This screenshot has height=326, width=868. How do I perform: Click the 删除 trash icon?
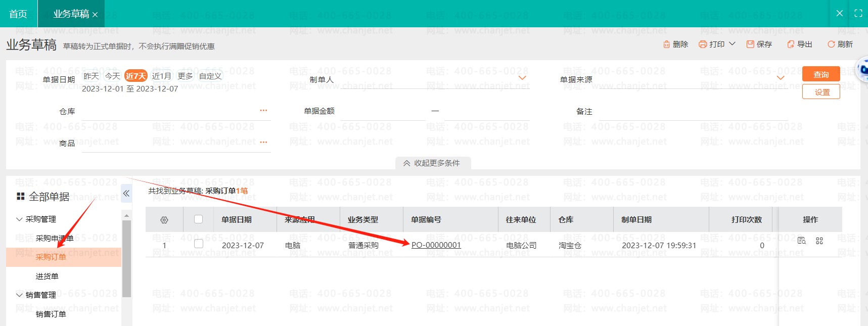click(x=666, y=44)
